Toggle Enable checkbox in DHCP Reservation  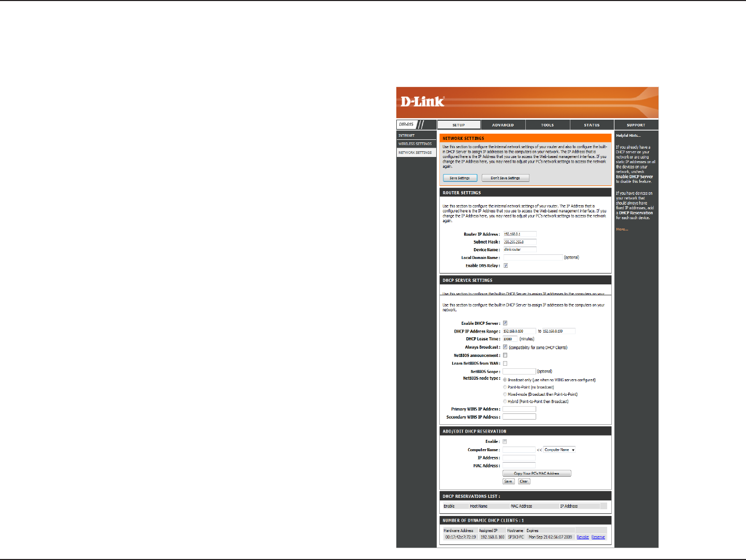505,442
